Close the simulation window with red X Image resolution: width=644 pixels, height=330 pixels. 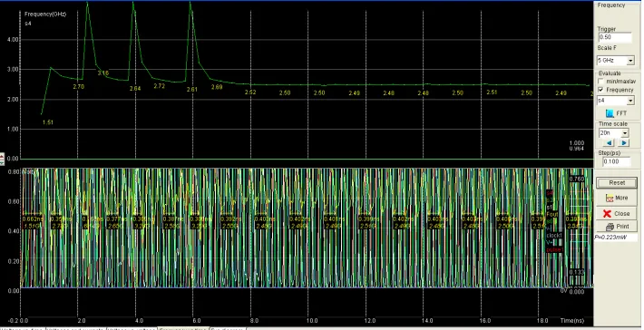pyautogui.click(x=616, y=213)
